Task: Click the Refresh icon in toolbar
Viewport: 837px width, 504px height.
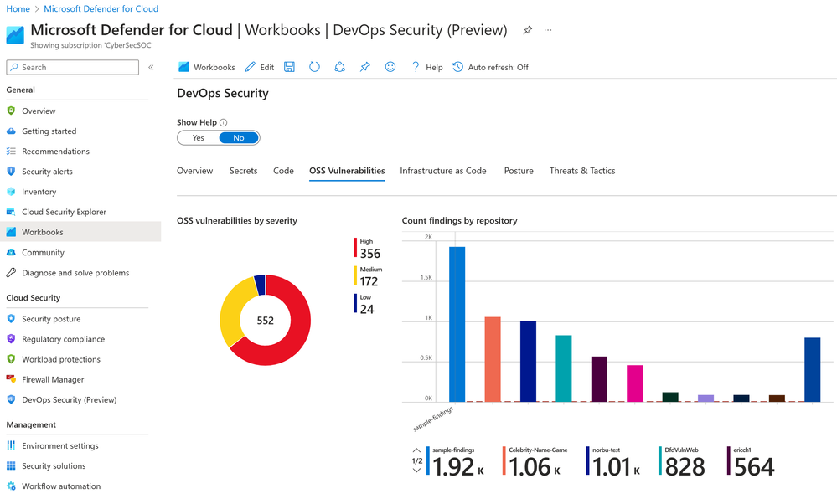Action: tap(314, 67)
